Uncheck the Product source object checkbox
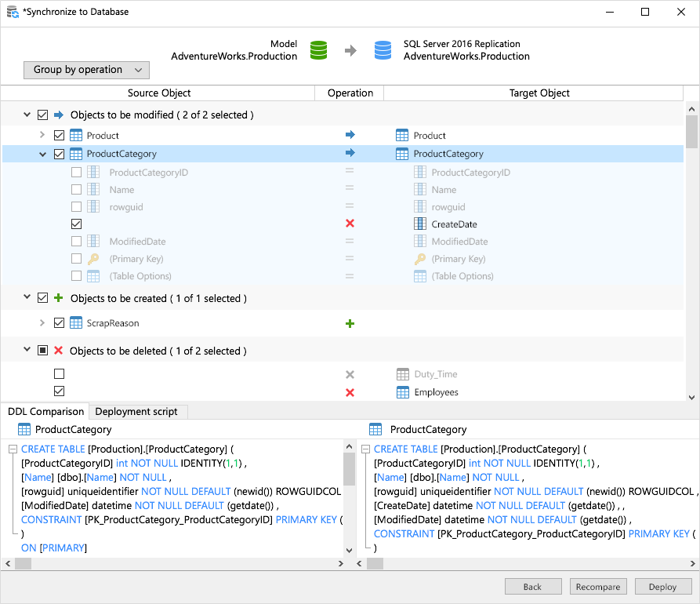Screen dimensions: 700x604 [x=60, y=135]
